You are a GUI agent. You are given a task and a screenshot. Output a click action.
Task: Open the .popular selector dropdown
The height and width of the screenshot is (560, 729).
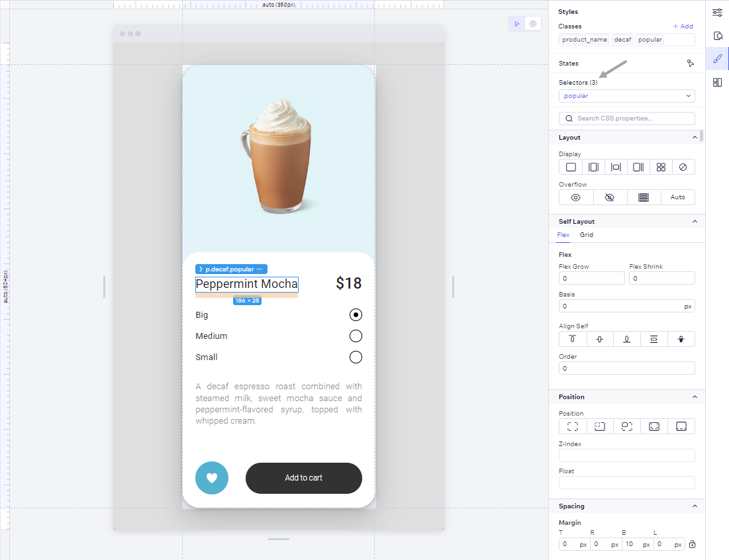click(627, 96)
